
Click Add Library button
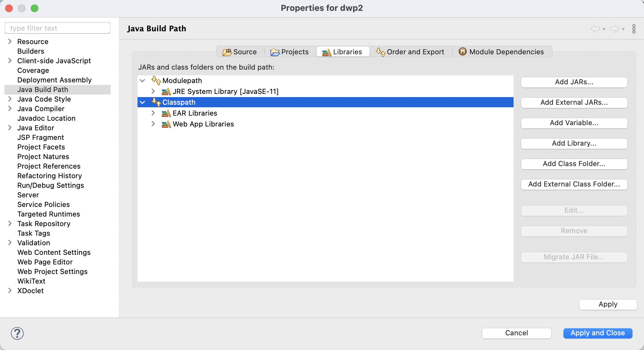tap(574, 143)
